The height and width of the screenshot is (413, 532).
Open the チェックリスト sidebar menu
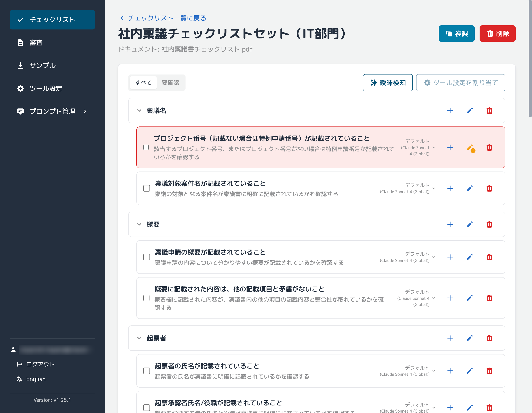coord(52,20)
